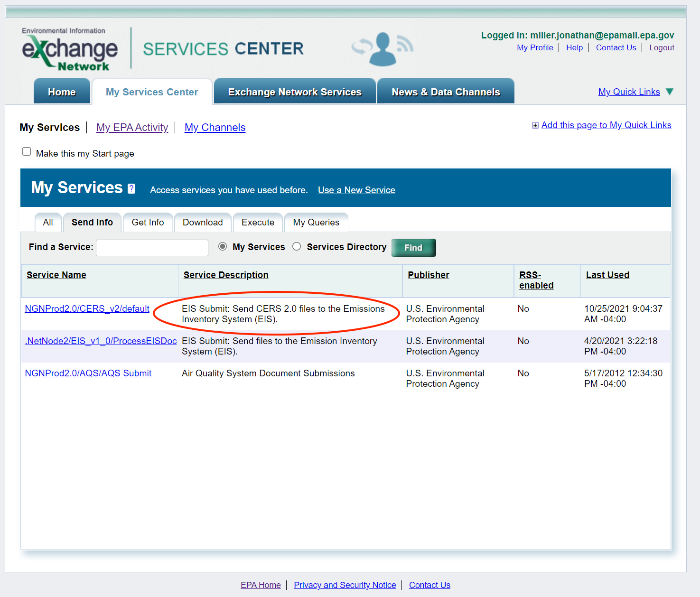Switch to the All services tab
Screen dimensions: 700x597
pos(48,222)
